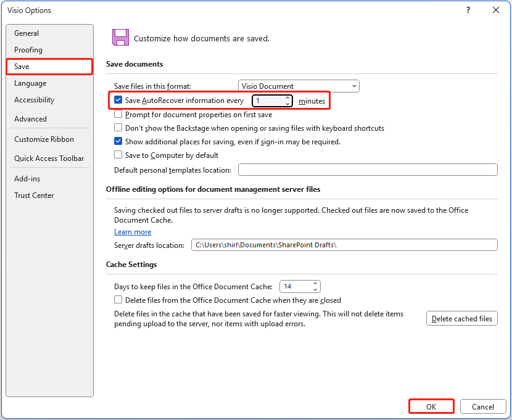Disable Show additional places for saving
Image resolution: width=512 pixels, height=420 pixels.
(118, 141)
